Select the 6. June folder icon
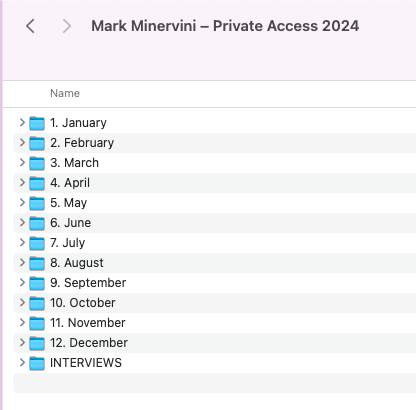Image resolution: width=416 pixels, height=410 pixels. [x=37, y=223]
